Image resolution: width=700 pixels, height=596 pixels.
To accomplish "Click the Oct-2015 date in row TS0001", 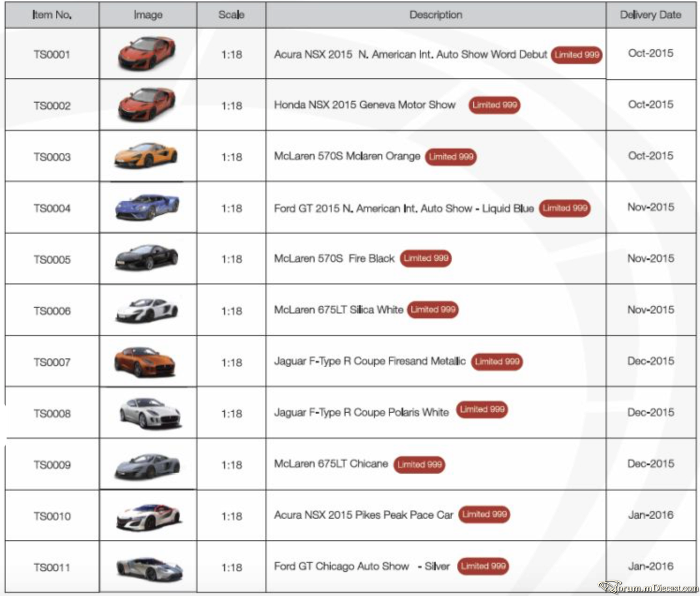I will point(651,53).
